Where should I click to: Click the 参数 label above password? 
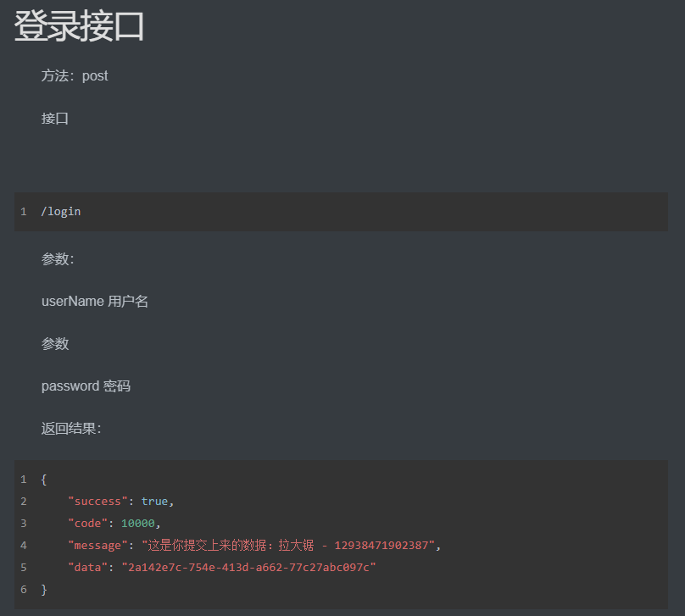point(55,343)
